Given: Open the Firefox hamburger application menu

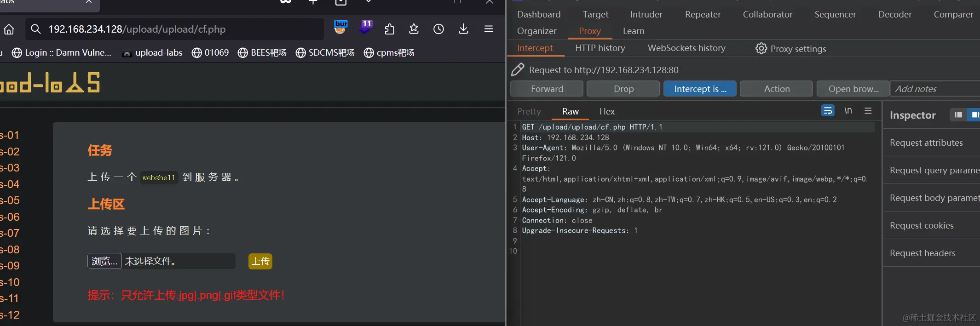Looking at the screenshot, I should click(489, 29).
